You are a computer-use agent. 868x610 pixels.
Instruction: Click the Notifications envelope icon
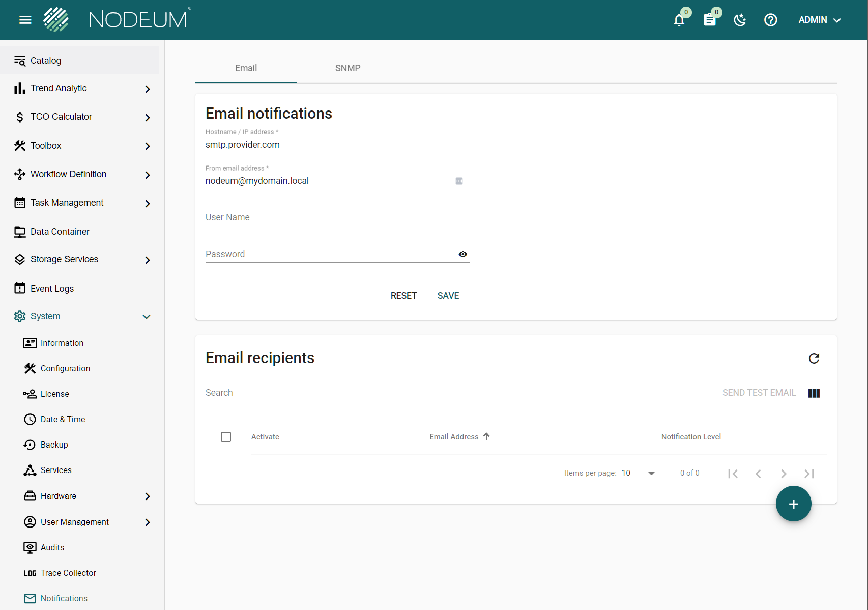pos(30,599)
